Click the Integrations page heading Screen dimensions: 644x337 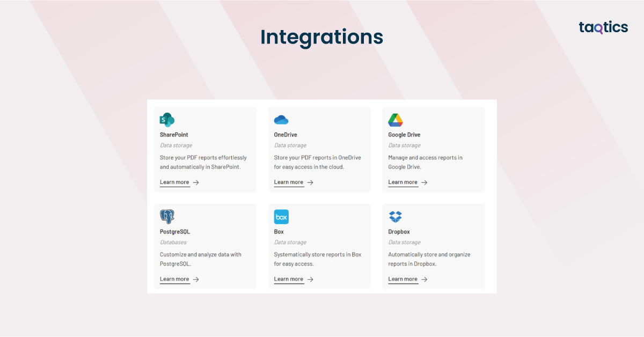321,37
